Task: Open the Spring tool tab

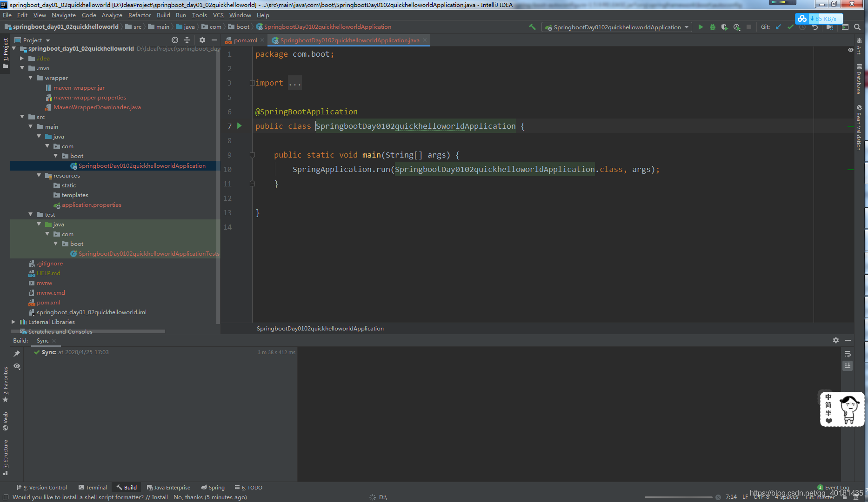Action: click(213, 488)
